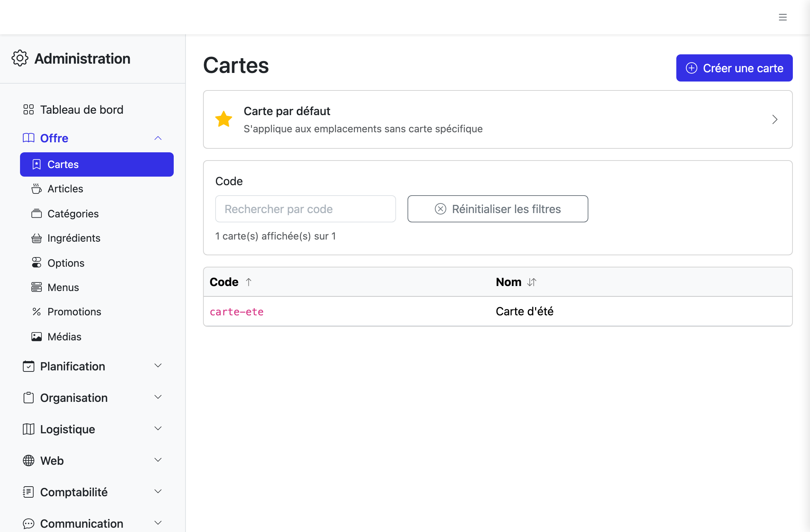
Task: Click the Administration heading text
Action: point(82,59)
